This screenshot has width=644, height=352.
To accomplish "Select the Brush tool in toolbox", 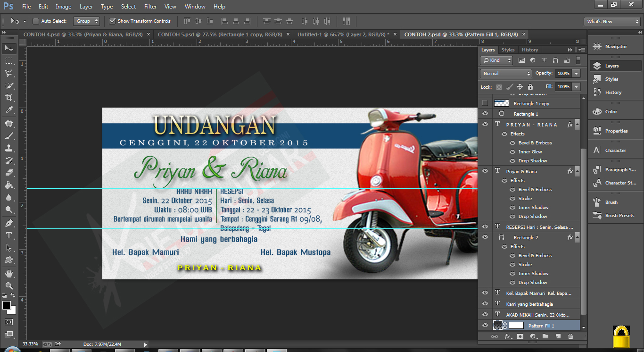I will coord(9,136).
